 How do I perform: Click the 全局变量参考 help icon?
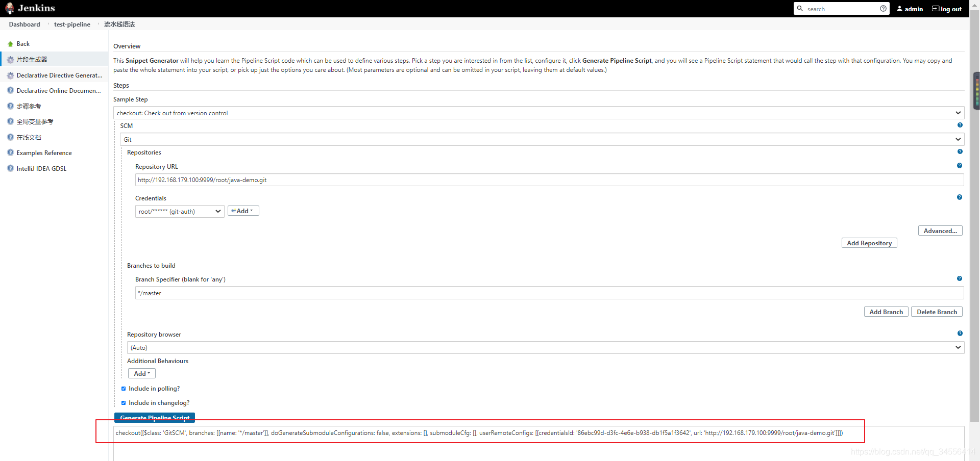point(10,121)
